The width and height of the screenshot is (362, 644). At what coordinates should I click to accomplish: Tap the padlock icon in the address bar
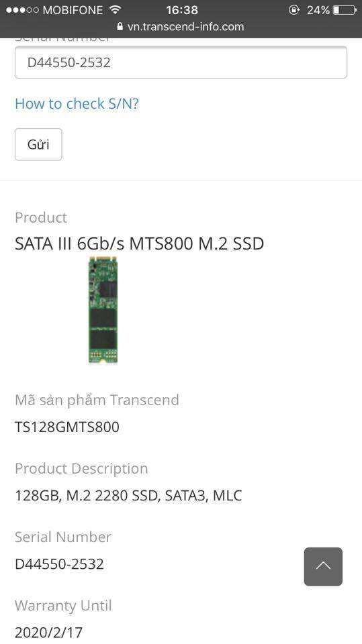pos(120,27)
